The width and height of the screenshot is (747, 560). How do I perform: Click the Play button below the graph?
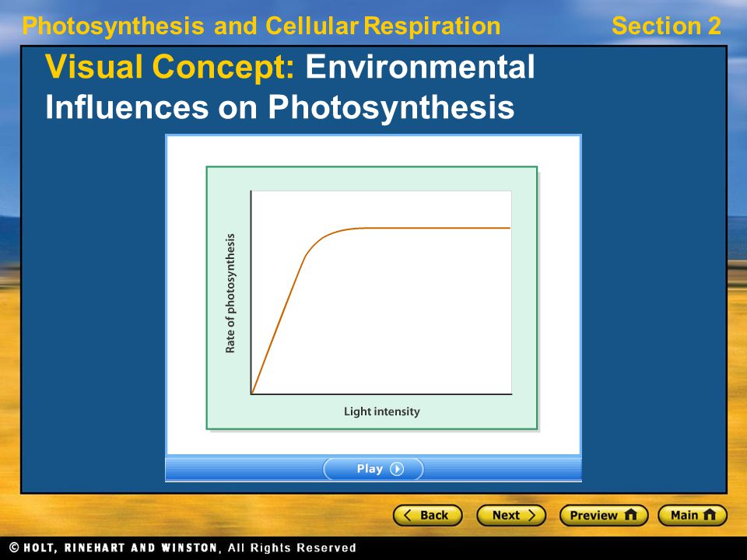373,469
